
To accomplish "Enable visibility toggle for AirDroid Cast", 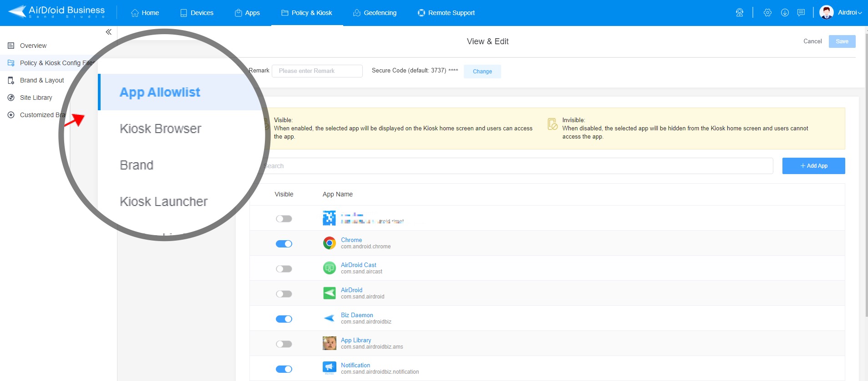I will 284,269.
